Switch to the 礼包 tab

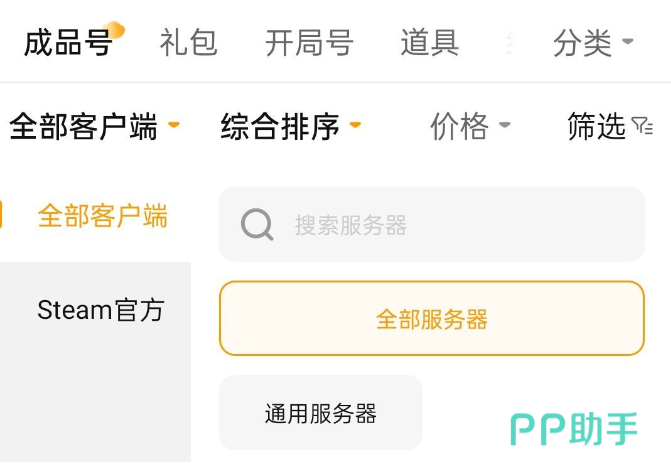[x=188, y=43]
